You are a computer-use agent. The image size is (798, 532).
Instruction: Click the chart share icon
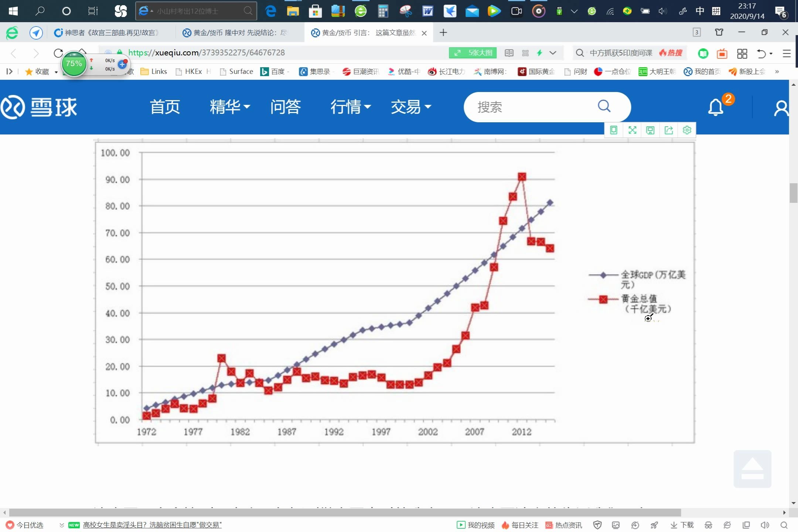(669, 129)
